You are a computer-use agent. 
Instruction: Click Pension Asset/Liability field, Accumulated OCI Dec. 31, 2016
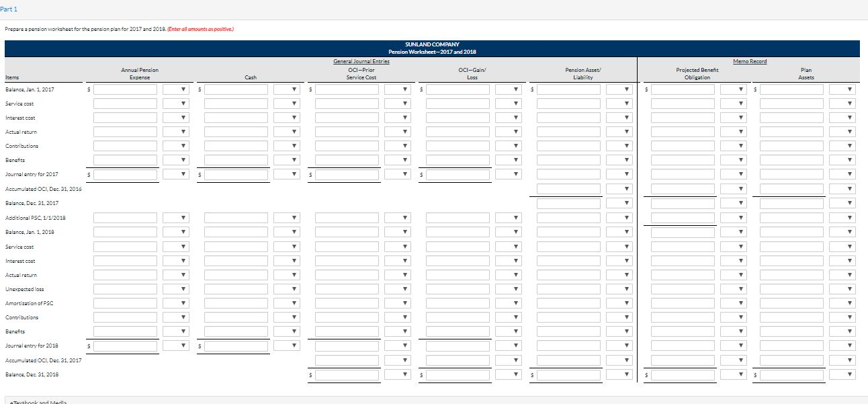[x=568, y=189]
